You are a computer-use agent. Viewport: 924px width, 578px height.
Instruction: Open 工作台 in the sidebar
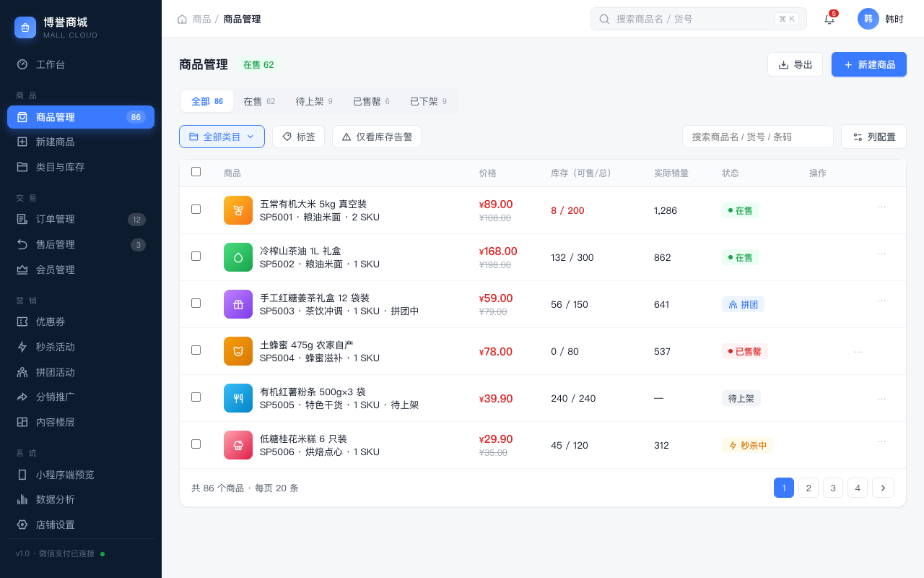coord(81,64)
